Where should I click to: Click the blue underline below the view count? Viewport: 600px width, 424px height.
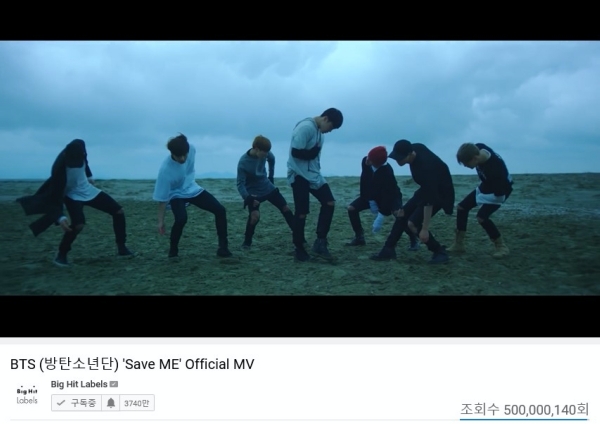click(524, 419)
